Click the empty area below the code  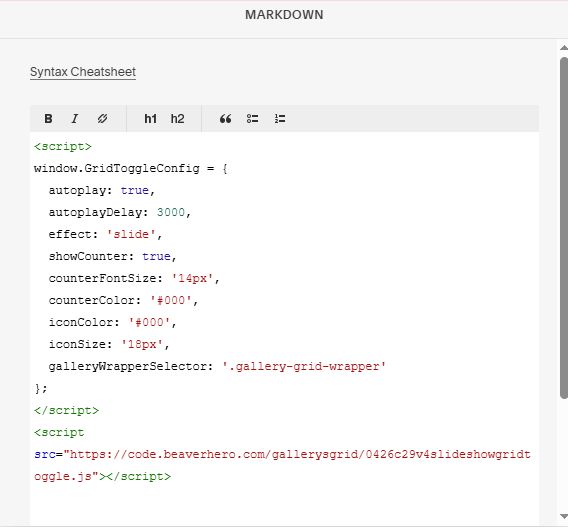pyautogui.click(x=284, y=505)
